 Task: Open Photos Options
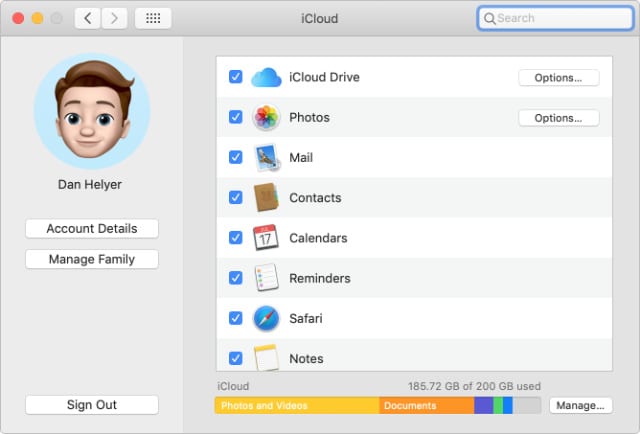tap(559, 118)
